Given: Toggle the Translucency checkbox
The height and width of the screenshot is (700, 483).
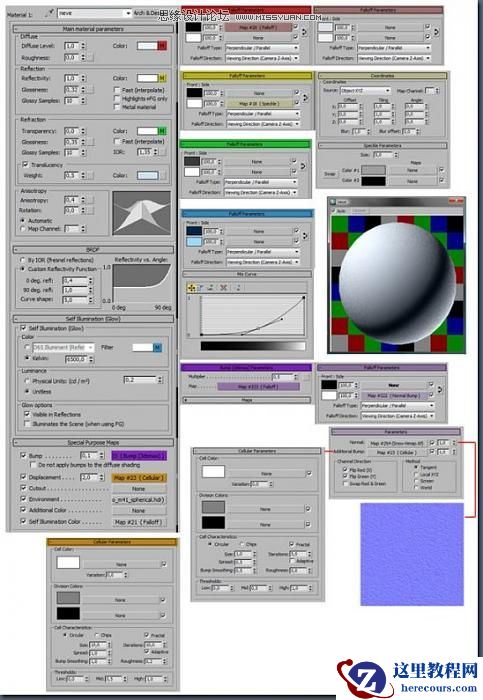Looking at the screenshot, I should (x=25, y=165).
